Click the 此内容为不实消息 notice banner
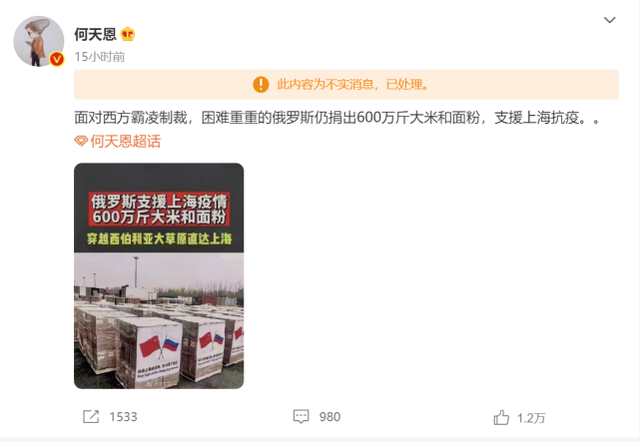 tap(347, 84)
